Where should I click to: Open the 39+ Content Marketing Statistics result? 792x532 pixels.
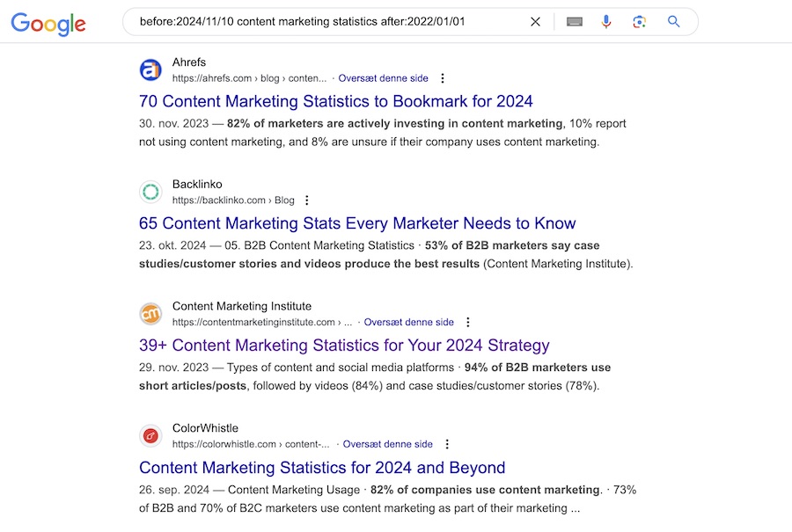pyautogui.click(x=343, y=345)
